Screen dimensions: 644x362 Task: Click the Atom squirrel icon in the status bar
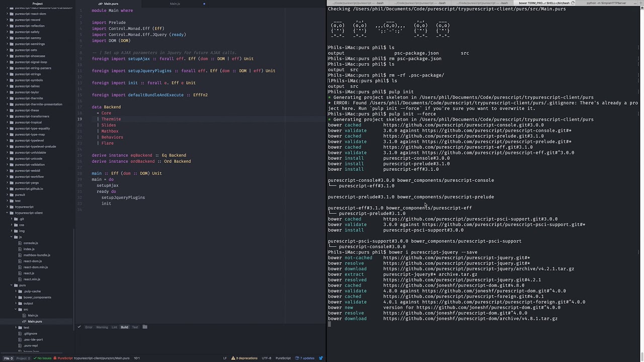point(320,358)
